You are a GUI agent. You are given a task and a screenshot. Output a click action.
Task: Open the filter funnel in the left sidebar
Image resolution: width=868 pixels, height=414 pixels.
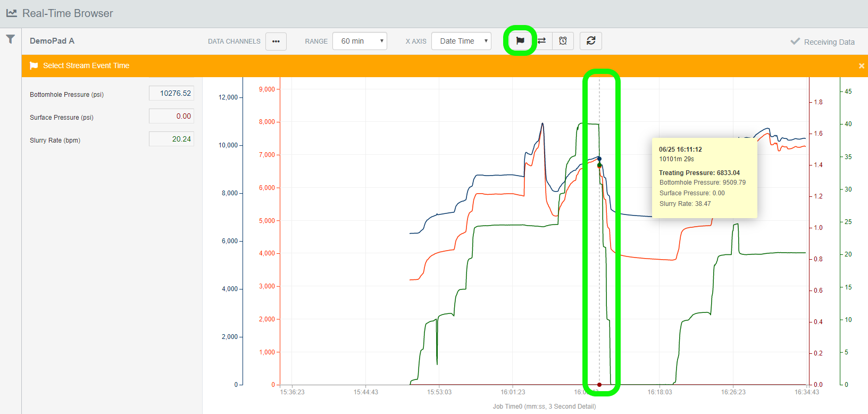pyautogui.click(x=10, y=39)
